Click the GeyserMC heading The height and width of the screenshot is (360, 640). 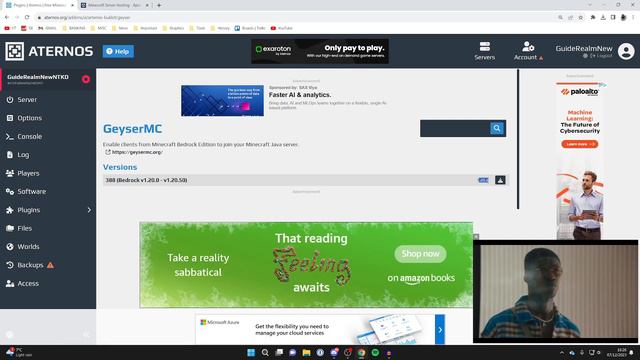click(x=132, y=129)
